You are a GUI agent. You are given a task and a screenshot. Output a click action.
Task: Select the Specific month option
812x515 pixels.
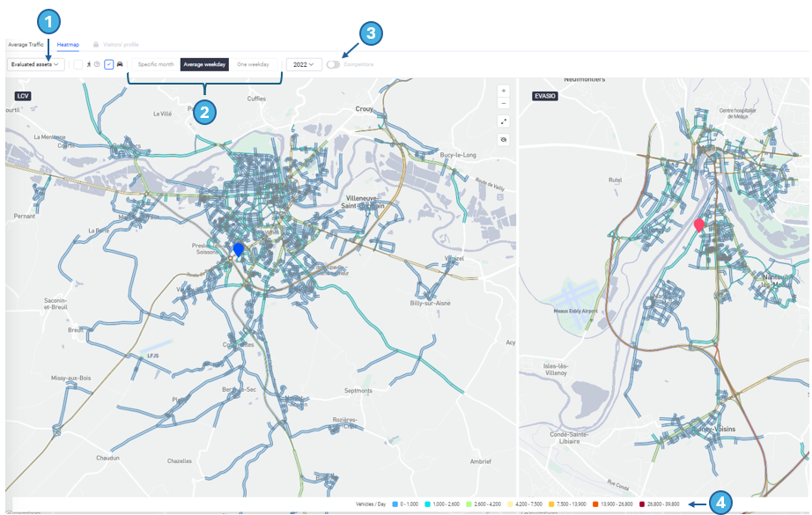[156, 64]
